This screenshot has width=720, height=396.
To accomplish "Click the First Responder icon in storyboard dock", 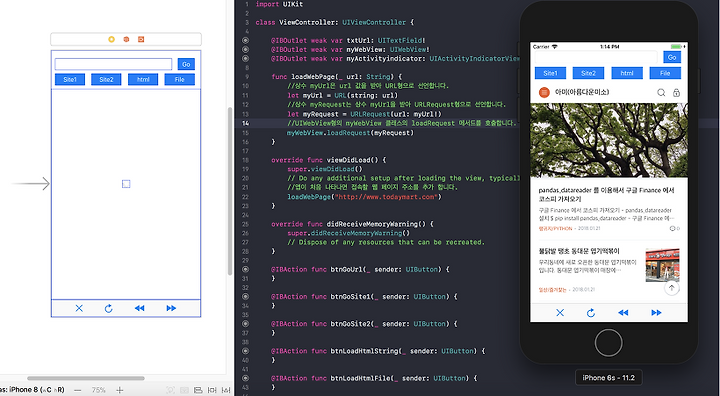I will (126, 39).
